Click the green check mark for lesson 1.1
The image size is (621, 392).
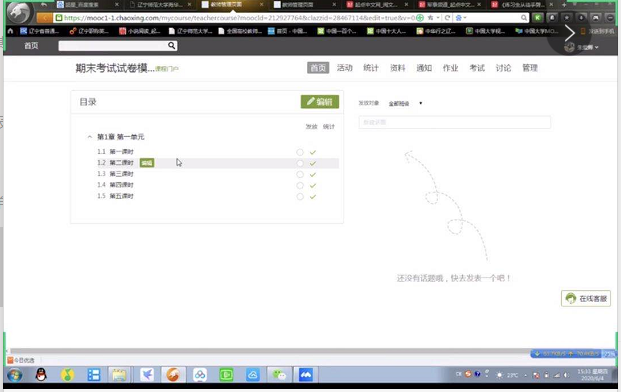[x=313, y=152]
